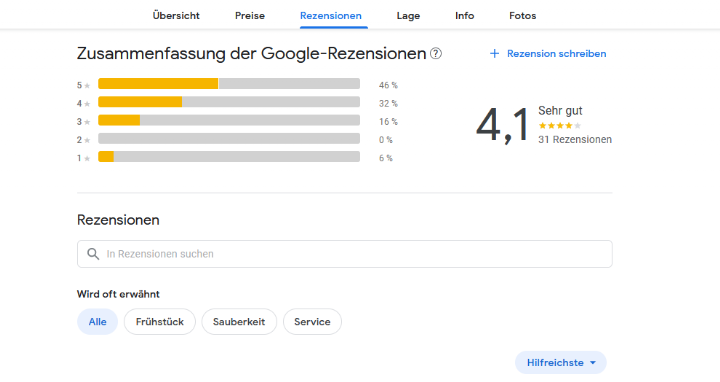Toggle the Sauberkeit filter chip
This screenshot has width=720, height=382.
[239, 321]
